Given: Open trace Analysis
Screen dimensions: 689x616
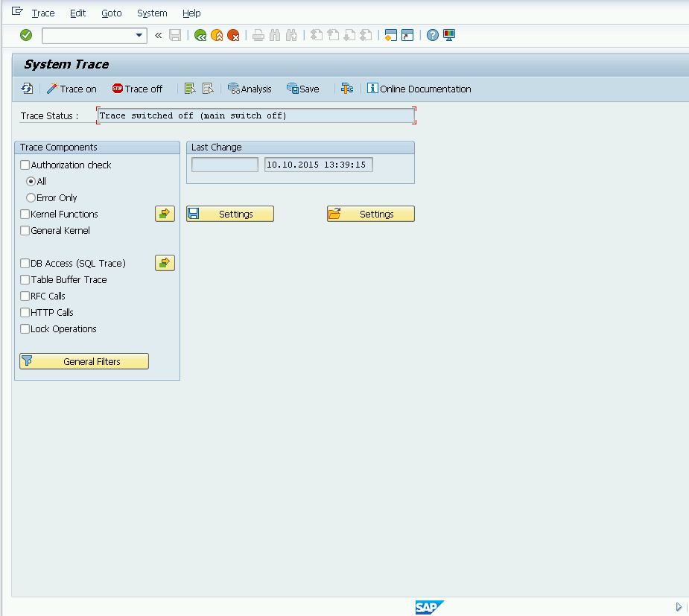Looking at the screenshot, I should (250, 89).
